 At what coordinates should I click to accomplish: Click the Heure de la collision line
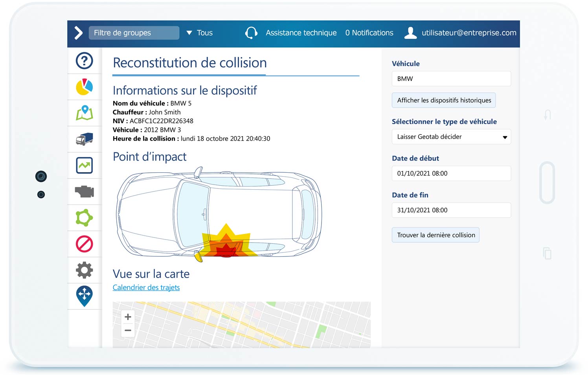click(x=191, y=139)
